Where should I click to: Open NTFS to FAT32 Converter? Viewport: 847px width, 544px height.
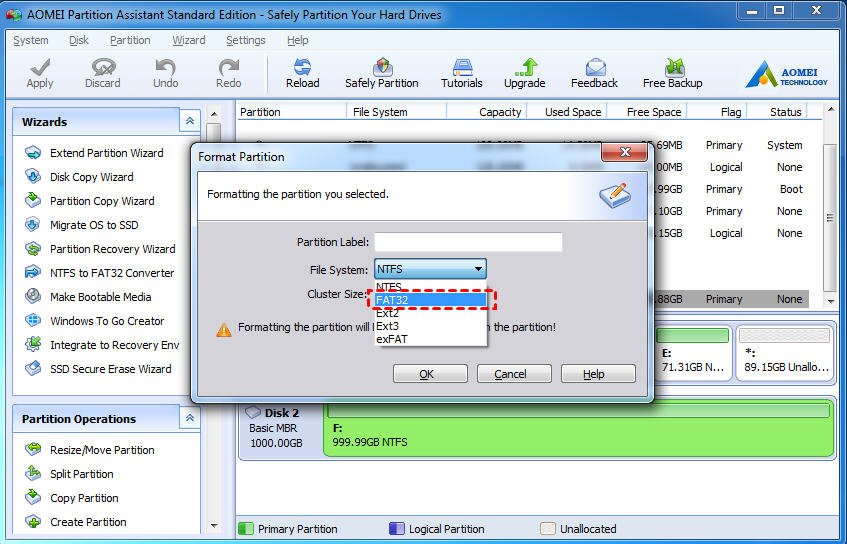[x=100, y=273]
